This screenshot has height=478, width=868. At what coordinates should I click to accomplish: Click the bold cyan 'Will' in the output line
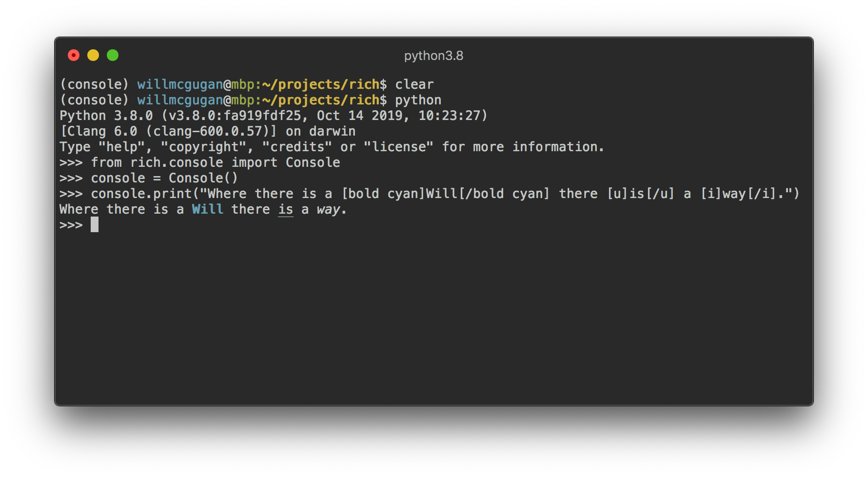(207, 209)
